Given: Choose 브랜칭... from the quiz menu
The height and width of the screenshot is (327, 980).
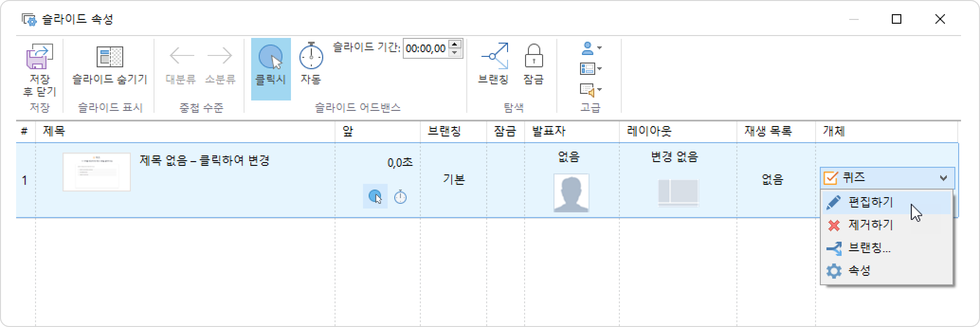Looking at the screenshot, I should tap(869, 248).
